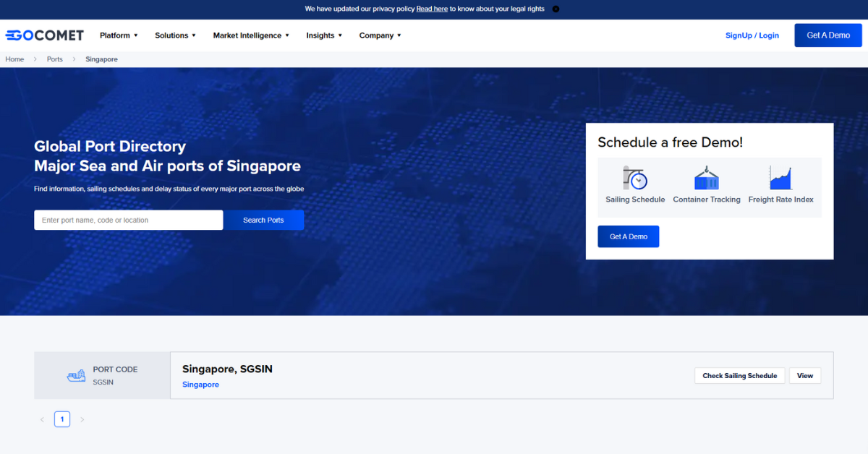The width and height of the screenshot is (868, 454).
Task: Expand the Platform menu
Action: [x=119, y=35]
